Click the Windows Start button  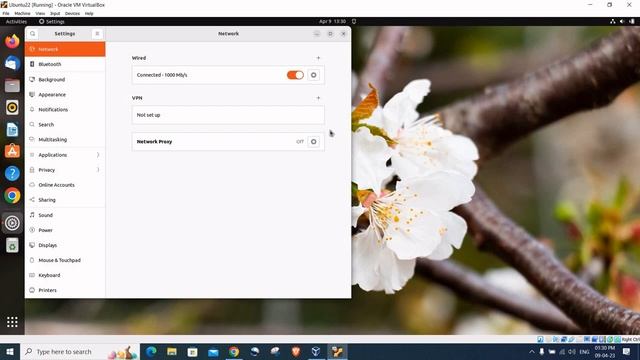[10, 351]
